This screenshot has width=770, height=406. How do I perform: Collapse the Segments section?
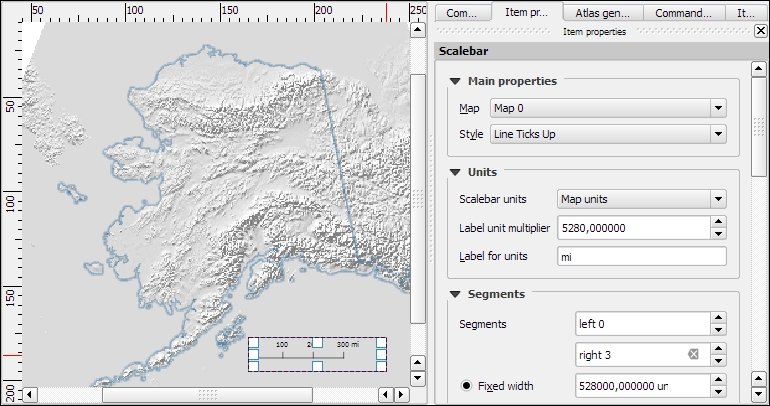click(456, 294)
